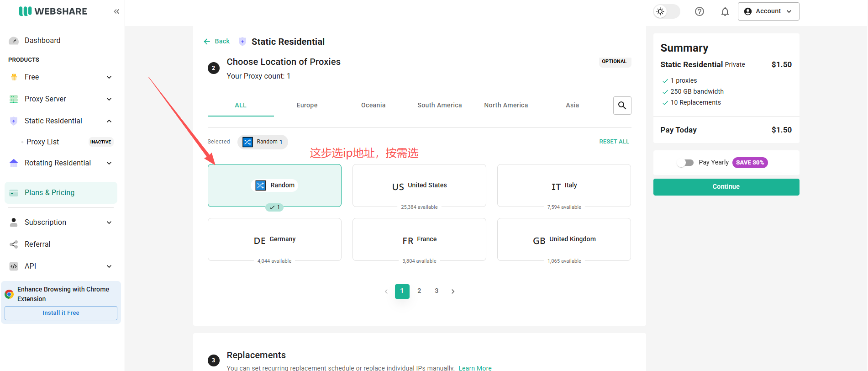Click the Static Residential shield icon in sidebar
This screenshot has height=371, width=868.
14,121
